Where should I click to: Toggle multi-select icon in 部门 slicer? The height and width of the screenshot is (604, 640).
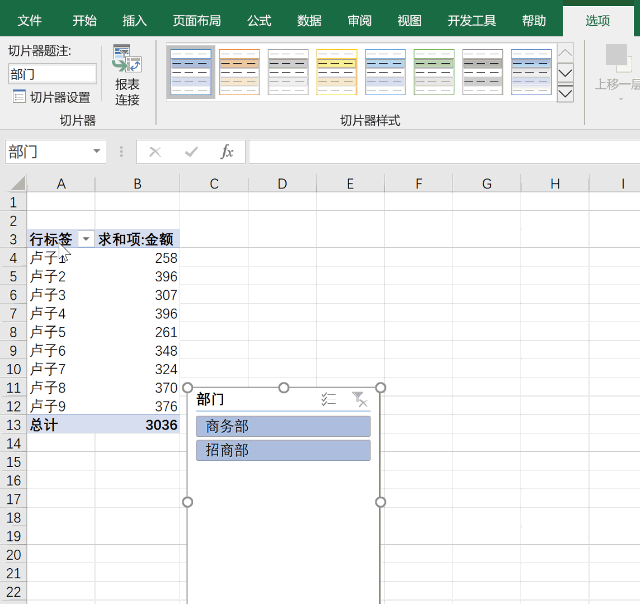coord(328,399)
